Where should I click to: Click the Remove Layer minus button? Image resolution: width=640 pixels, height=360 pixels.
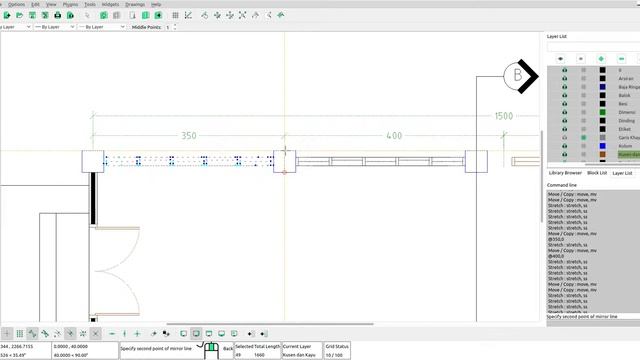621,59
